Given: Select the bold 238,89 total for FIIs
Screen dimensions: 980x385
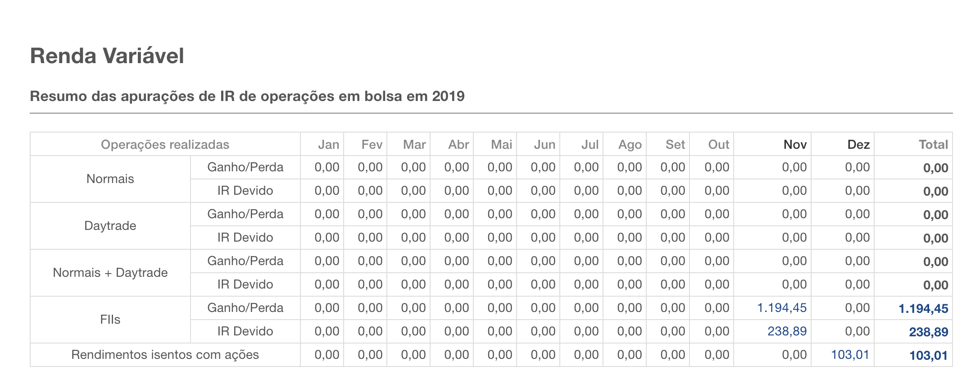Looking at the screenshot, I should coord(928,332).
